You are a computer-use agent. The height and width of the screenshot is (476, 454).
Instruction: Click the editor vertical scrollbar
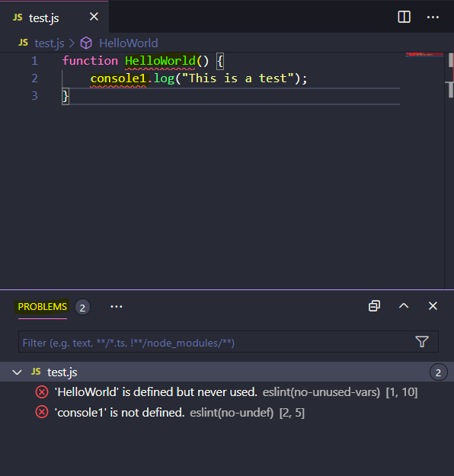451,170
